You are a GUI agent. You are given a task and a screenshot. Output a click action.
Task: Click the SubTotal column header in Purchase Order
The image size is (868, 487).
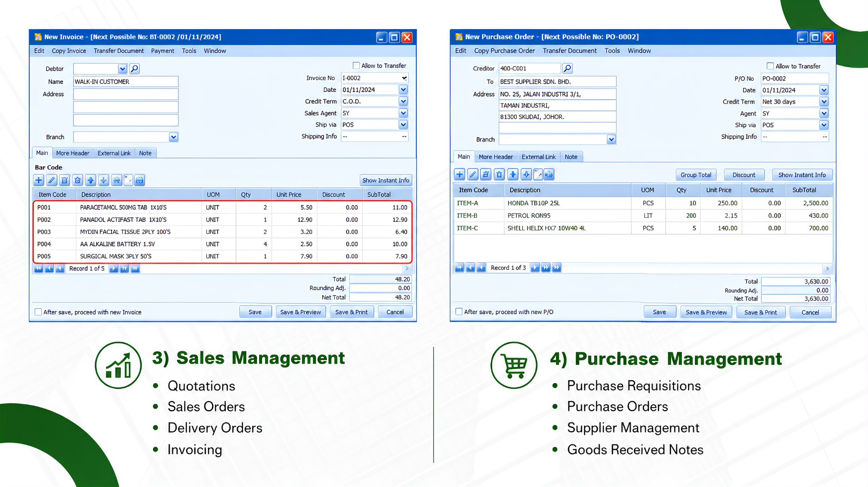coord(810,190)
